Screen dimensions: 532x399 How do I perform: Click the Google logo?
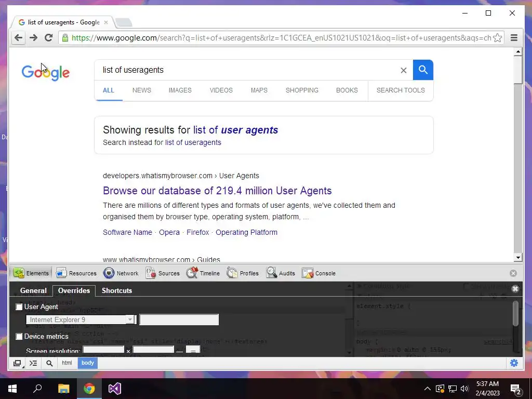coord(46,72)
